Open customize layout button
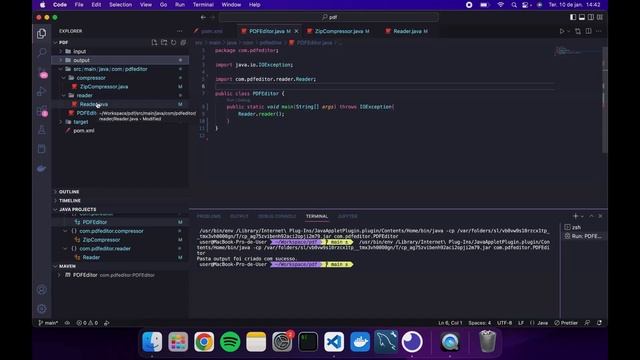The width and height of the screenshot is (640, 360). tap(600, 17)
